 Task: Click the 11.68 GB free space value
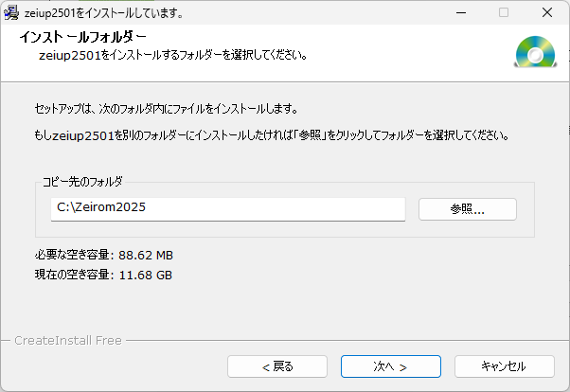(x=145, y=275)
